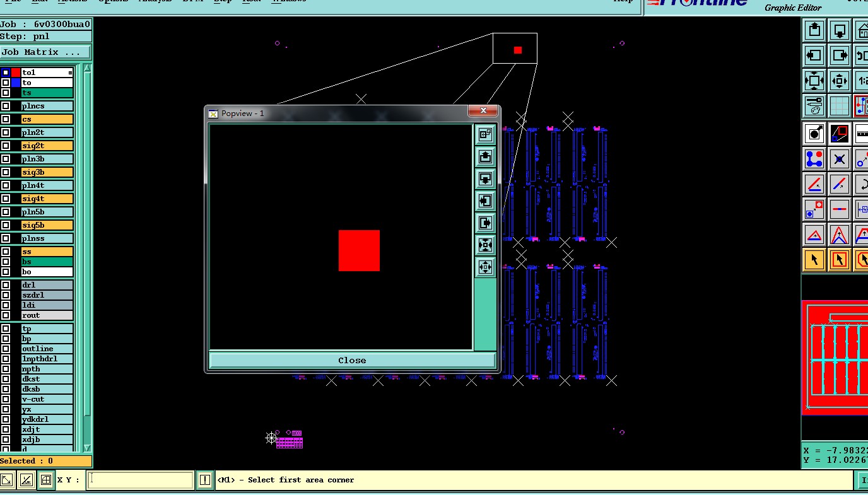Click the blue-square to red-square move icon

[x=814, y=209]
